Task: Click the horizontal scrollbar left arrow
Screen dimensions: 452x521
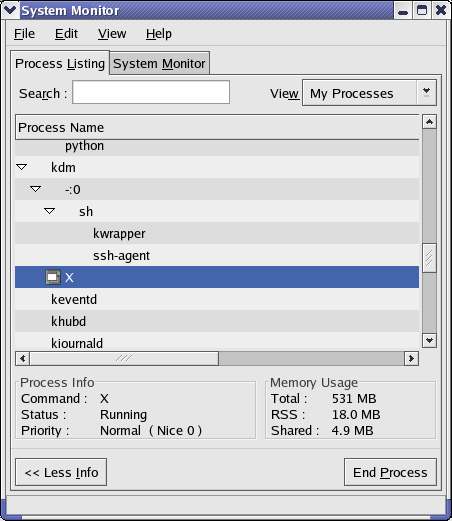Action: pos(23,358)
